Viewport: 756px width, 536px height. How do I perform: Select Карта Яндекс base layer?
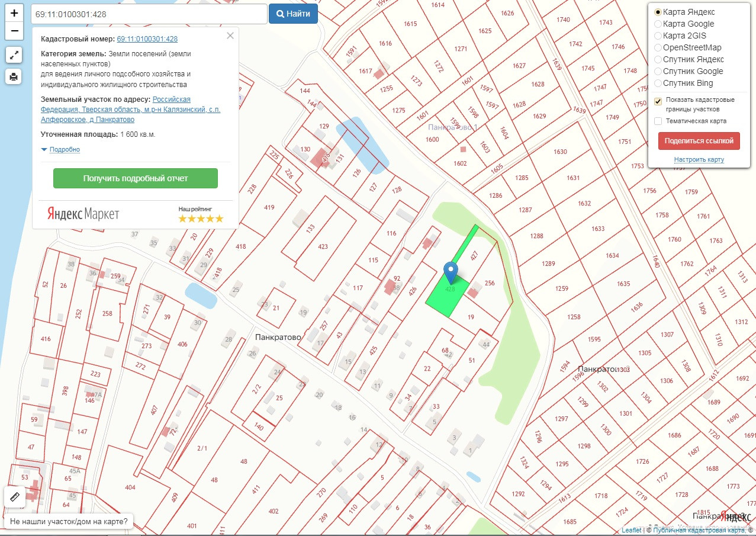tap(658, 12)
